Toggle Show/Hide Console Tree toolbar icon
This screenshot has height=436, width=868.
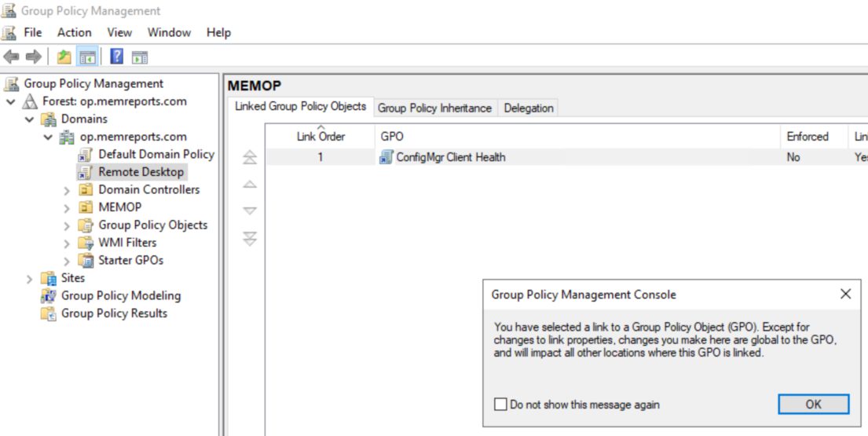(x=87, y=57)
